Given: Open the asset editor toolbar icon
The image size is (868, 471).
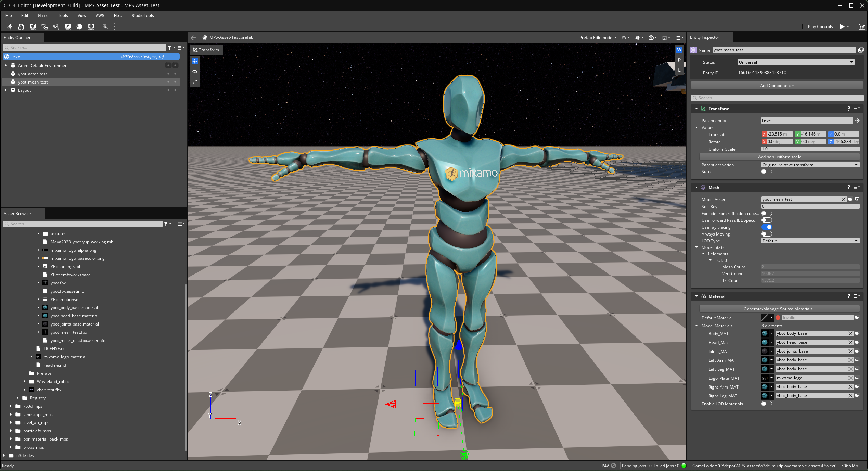Looking at the screenshot, I should 21,27.
